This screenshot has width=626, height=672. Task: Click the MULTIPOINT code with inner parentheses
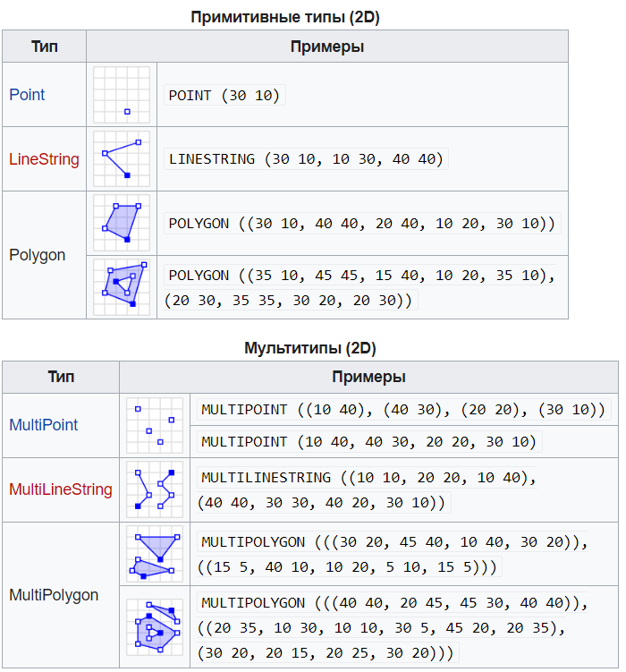pos(404,410)
